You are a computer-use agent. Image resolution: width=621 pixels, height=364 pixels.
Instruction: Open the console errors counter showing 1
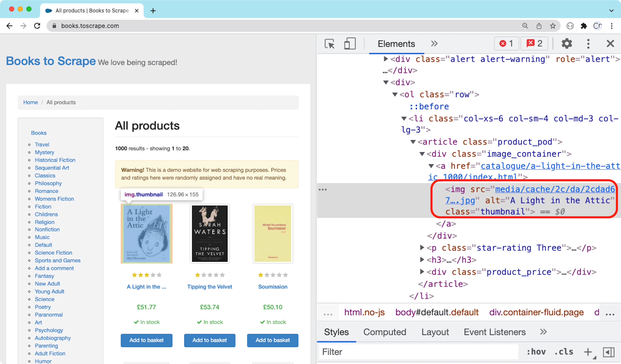point(506,44)
